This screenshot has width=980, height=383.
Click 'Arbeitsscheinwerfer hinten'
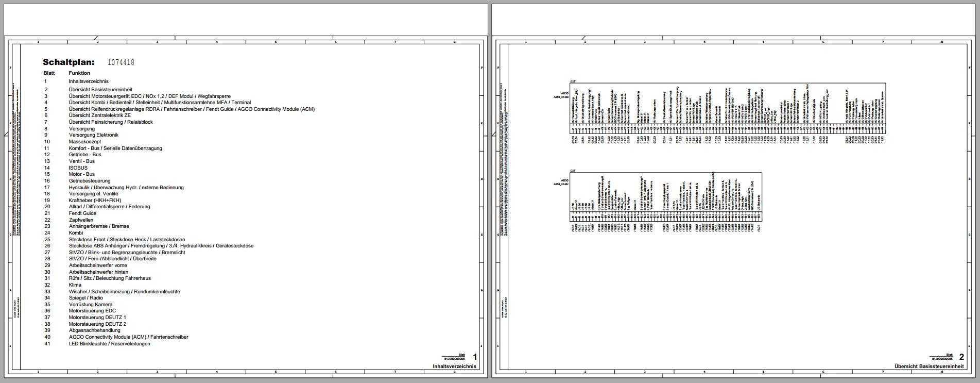pos(99,272)
